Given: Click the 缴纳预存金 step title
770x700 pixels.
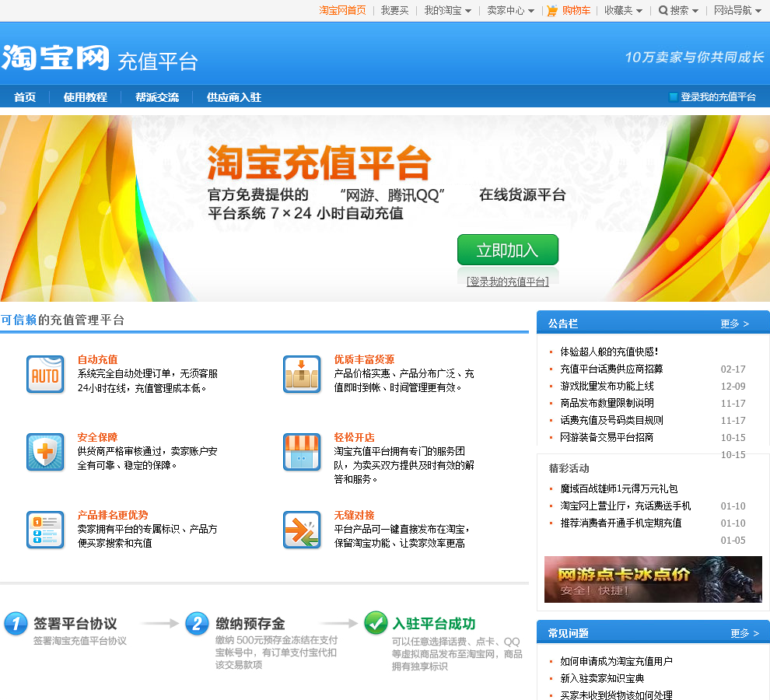Looking at the screenshot, I should point(250,623).
